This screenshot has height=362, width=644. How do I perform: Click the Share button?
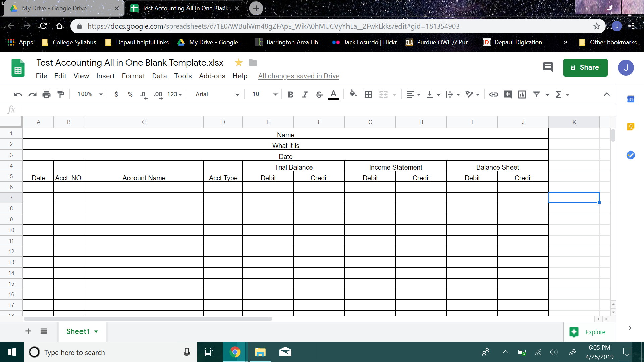(585, 67)
